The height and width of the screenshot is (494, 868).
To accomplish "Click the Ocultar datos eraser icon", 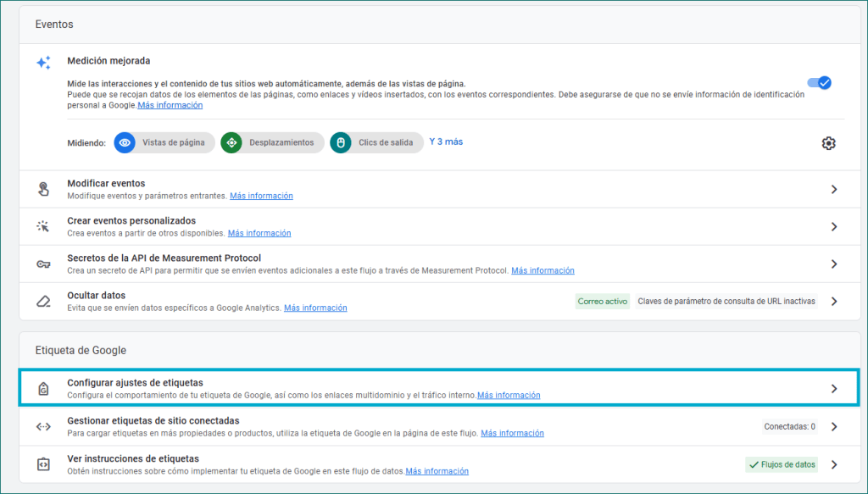I will point(43,301).
